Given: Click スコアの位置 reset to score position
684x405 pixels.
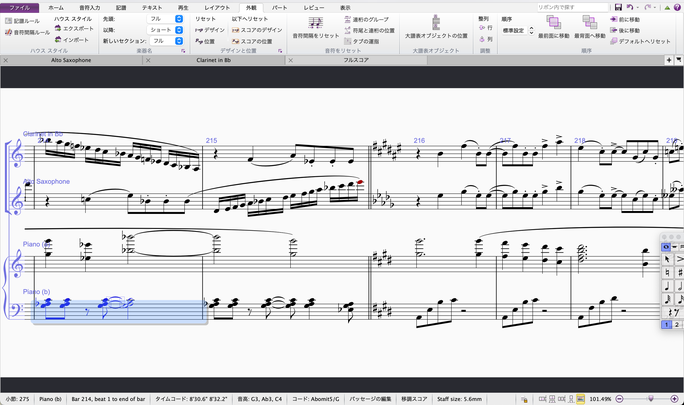Looking at the screenshot, I should click(252, 41).
